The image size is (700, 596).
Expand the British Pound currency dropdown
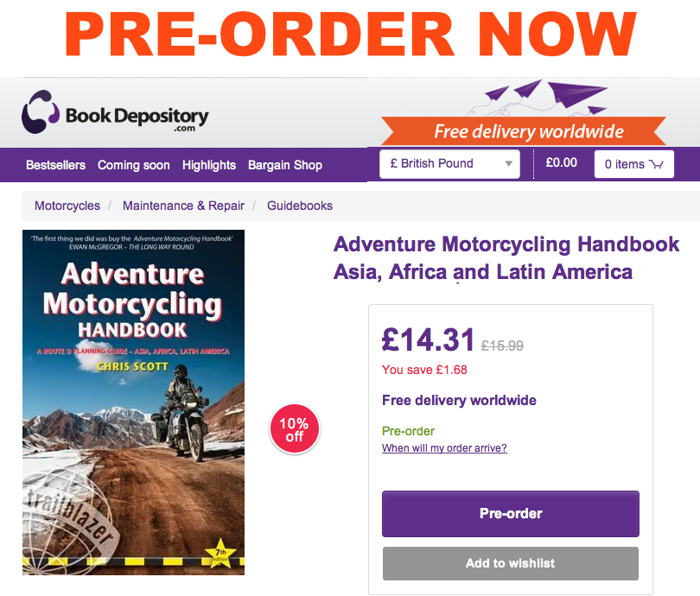point(449,164)
